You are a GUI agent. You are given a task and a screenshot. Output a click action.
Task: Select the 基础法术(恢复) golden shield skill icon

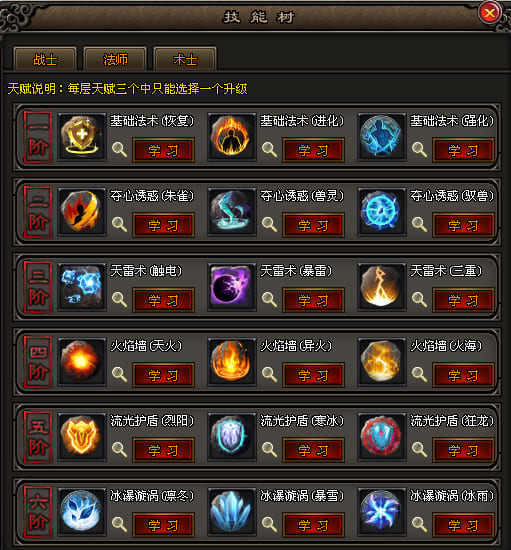coord(82,137)
